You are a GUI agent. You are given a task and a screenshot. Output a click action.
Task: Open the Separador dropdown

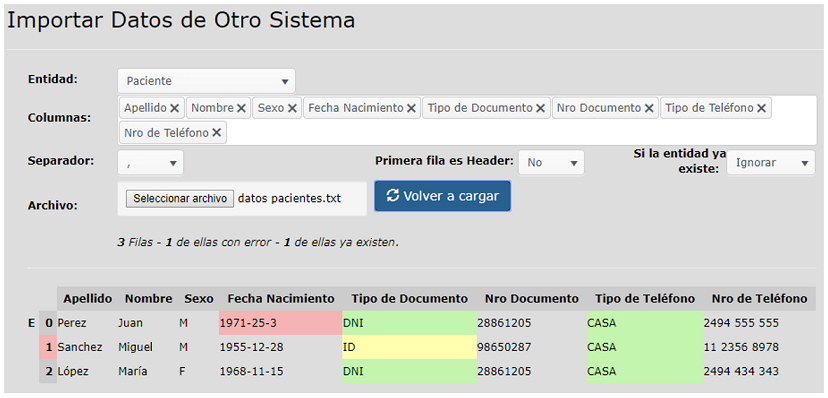coord(150,163)
